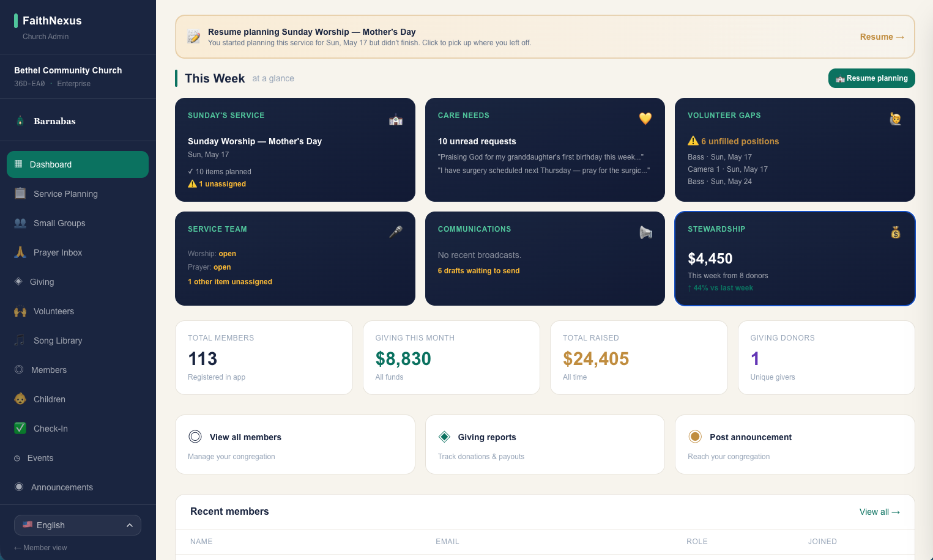
Task: Click the Giving diamond icon in sidebar
Action: click(18, 281)
